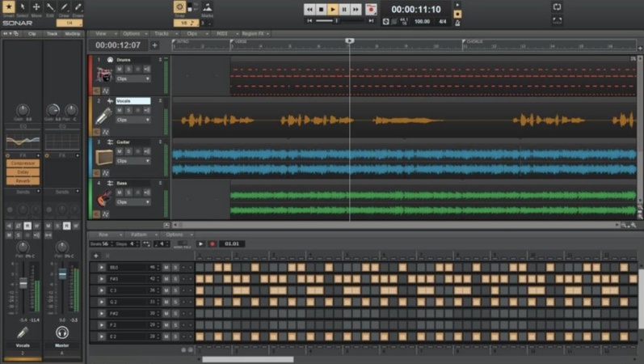The width and height of the screenshot is (644, 364).
Task: Open the sequencer Row dropdown
Action: click(x=107, y=235)
